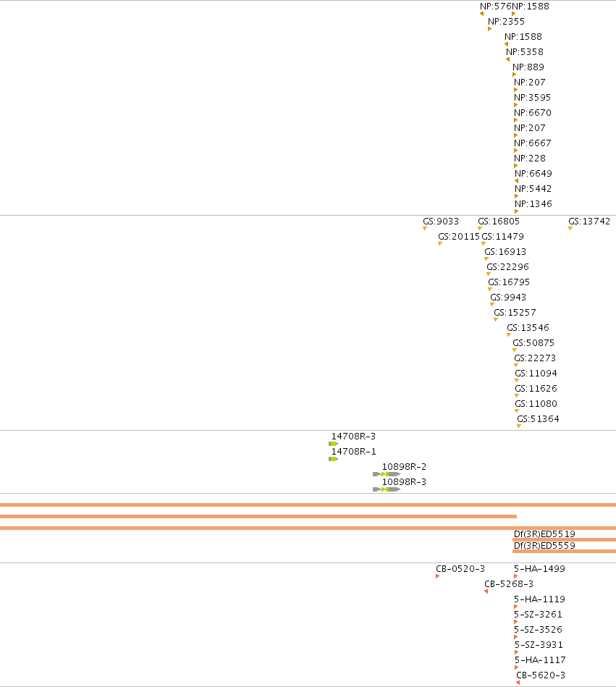
Task: Select the GS:15257 marker triangle
Action: click(x=496, y=319)
